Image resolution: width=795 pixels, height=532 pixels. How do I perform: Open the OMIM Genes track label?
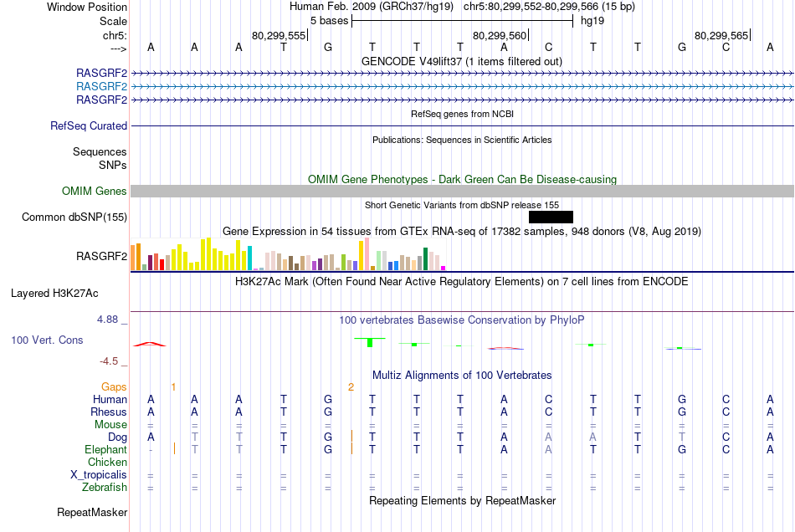point(95,191)
